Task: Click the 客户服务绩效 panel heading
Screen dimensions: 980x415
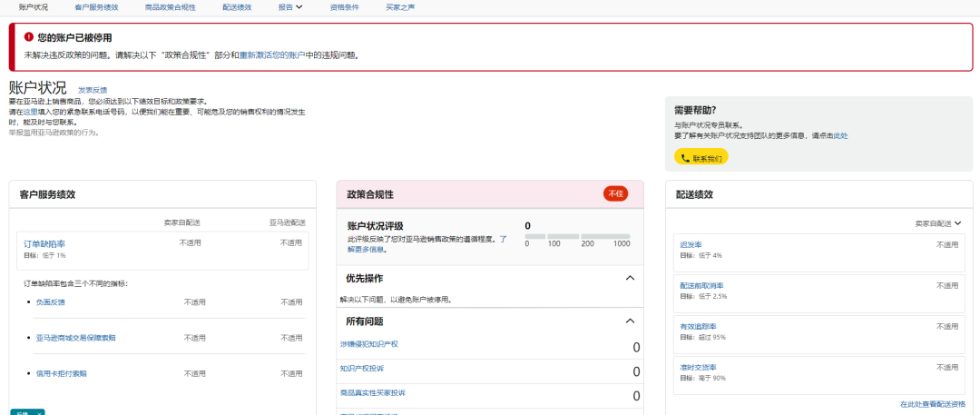Action: [47, 194]
